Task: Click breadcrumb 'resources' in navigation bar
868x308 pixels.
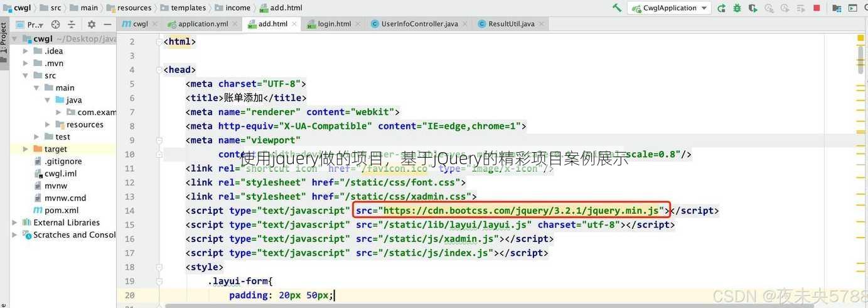Action: point(129,8)
